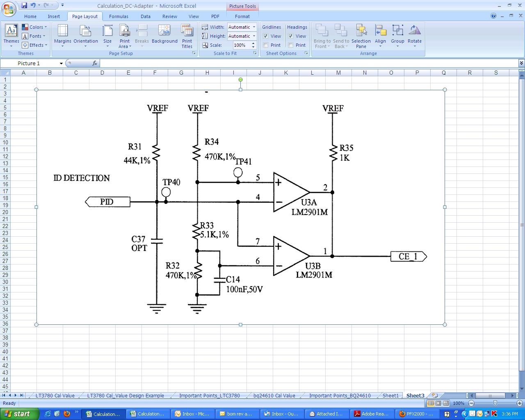Image resolution: width=525 pixels, height=420 pixels.
Task: Switch to the Data ribbon tab
Action: click(x=146, y=16)
